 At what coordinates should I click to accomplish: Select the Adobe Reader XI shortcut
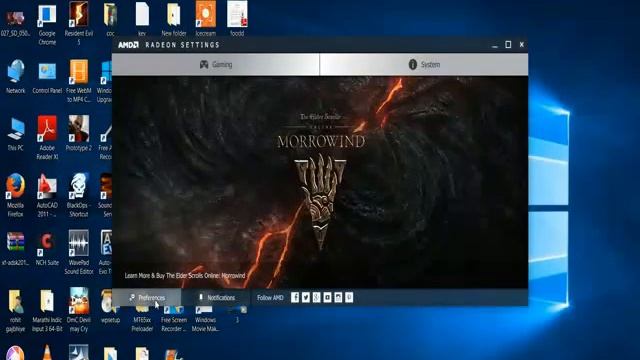click(x=47, y=138)
